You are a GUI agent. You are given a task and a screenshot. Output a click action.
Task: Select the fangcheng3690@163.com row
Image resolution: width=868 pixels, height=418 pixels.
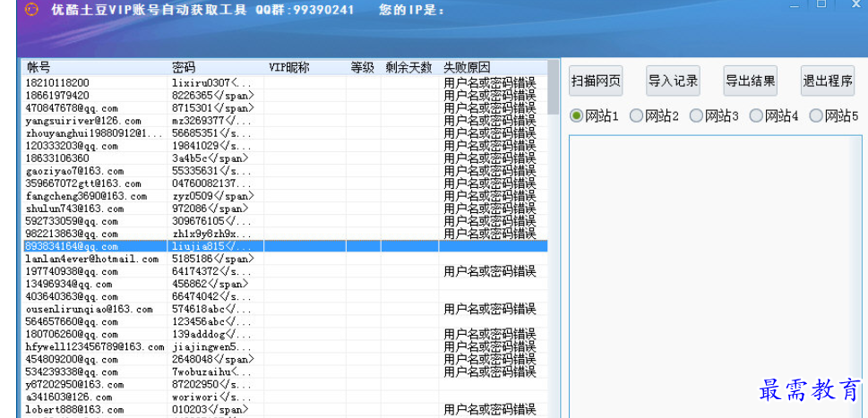click(x=285, y=196)
